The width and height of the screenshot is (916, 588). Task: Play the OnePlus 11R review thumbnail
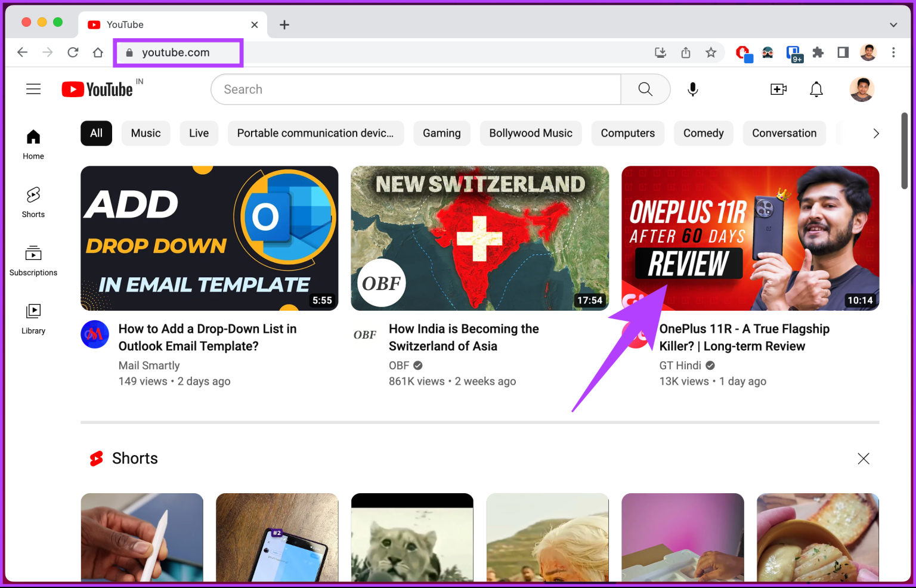[x=750, y=238]
